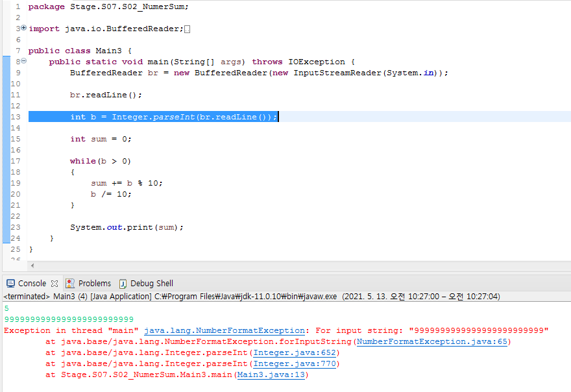Click the 'public class Main3 {' line
Image resolution: width=571 pixels, height=392 pixels.
point(80,51)
